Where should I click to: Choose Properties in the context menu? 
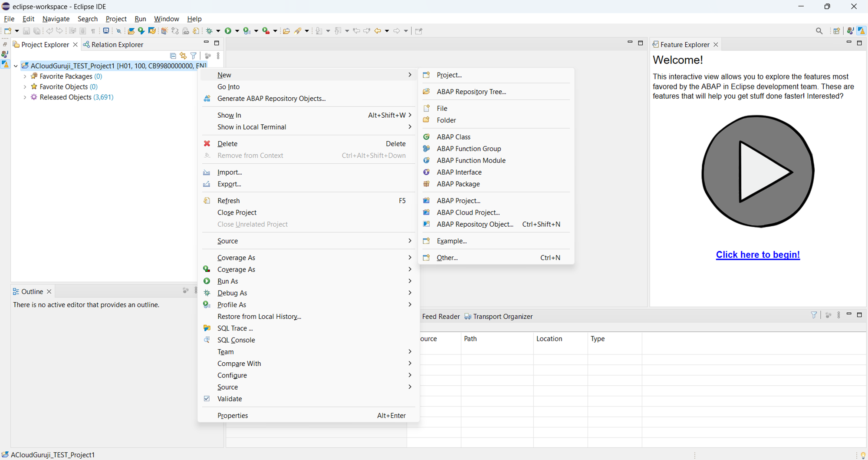pos(233,415)
